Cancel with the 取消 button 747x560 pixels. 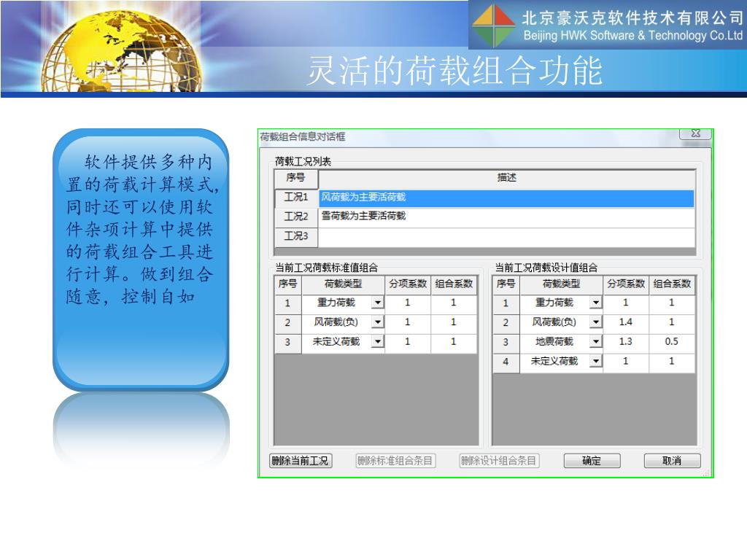click(672, 461)
